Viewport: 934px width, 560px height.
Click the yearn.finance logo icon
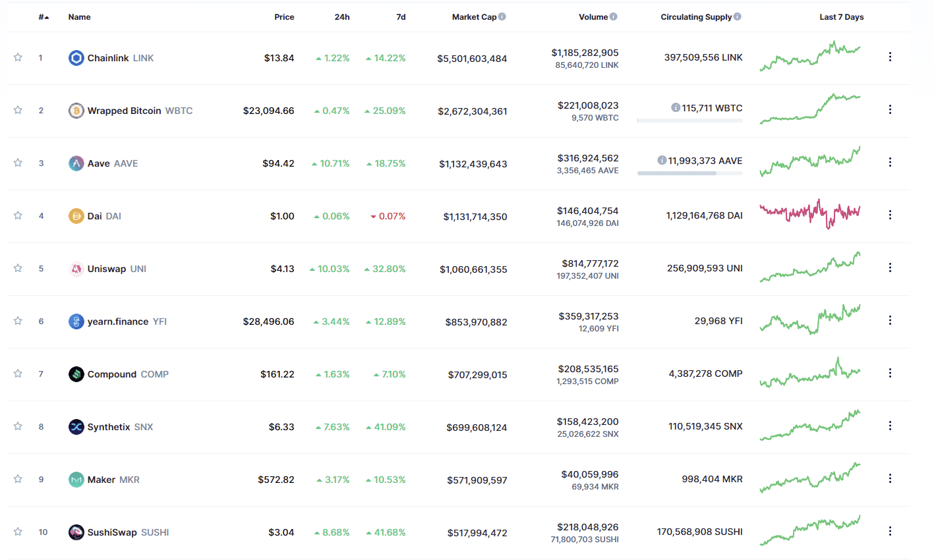(x=76, y=322)
